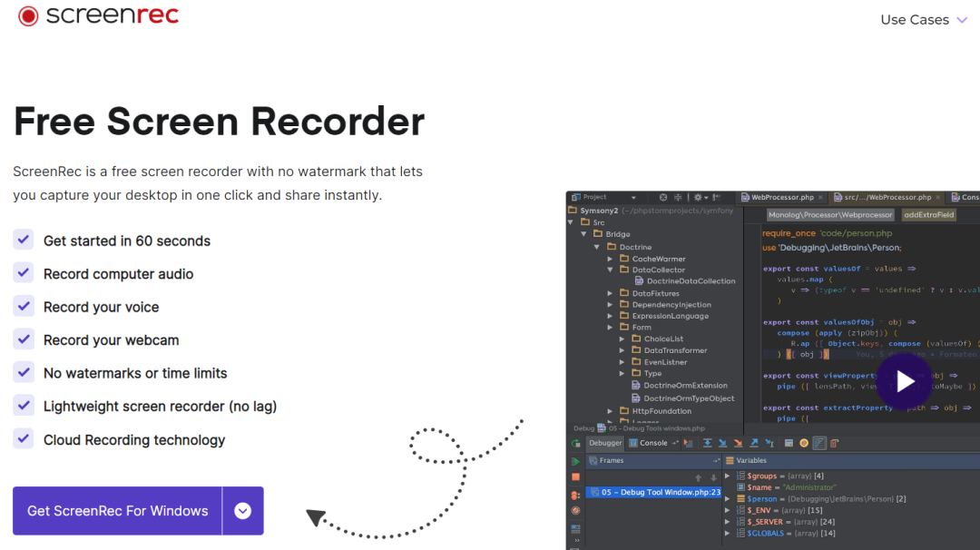Close the src/.../WebProcessor.php tab
The width and height of the screenshot is (980, 550).
click(x=938, y=198)
